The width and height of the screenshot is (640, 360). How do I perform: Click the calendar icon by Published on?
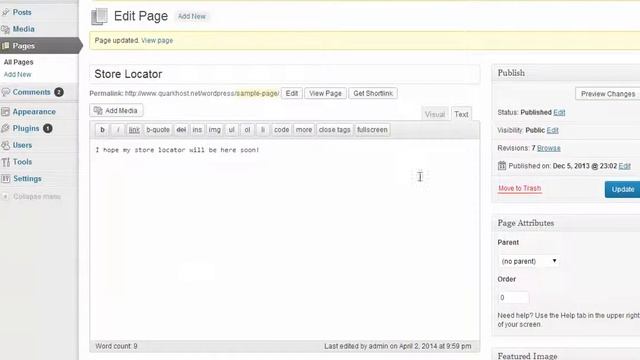[502, 166]
